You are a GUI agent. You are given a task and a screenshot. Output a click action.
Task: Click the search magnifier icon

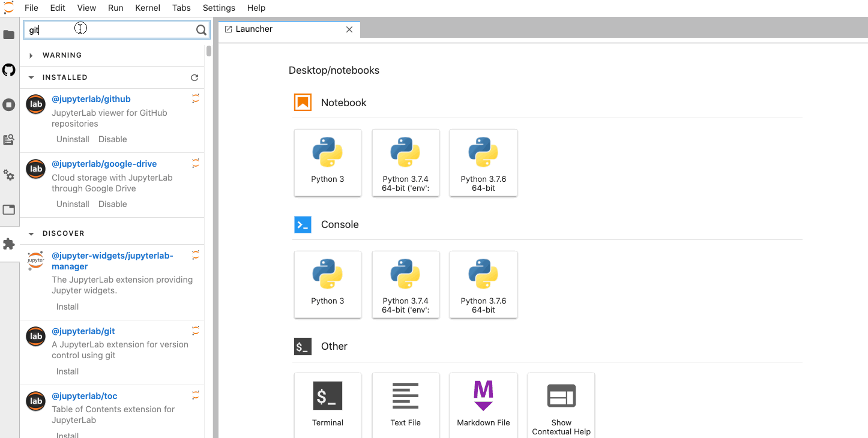click(x=201, y=30)
